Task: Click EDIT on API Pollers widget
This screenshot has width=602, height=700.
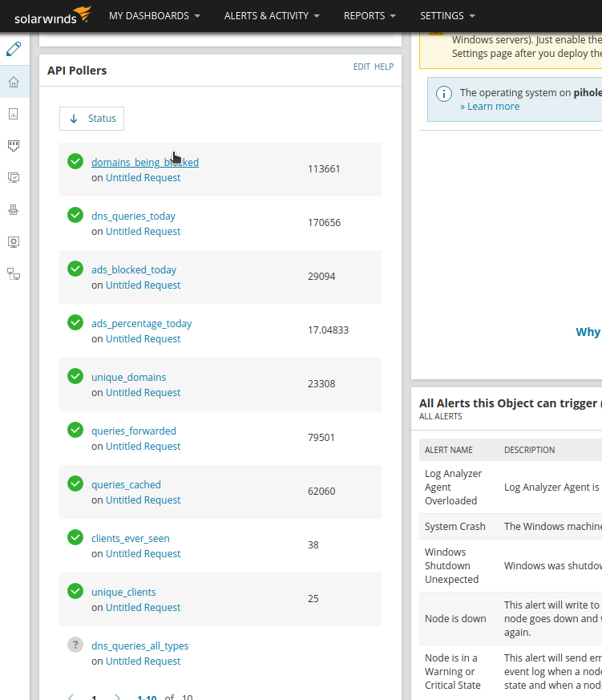Action: (362, 67)
